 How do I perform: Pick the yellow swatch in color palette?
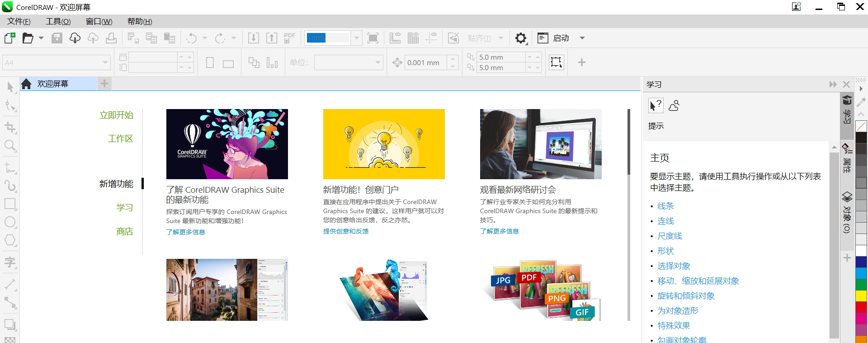pos(861,296)
